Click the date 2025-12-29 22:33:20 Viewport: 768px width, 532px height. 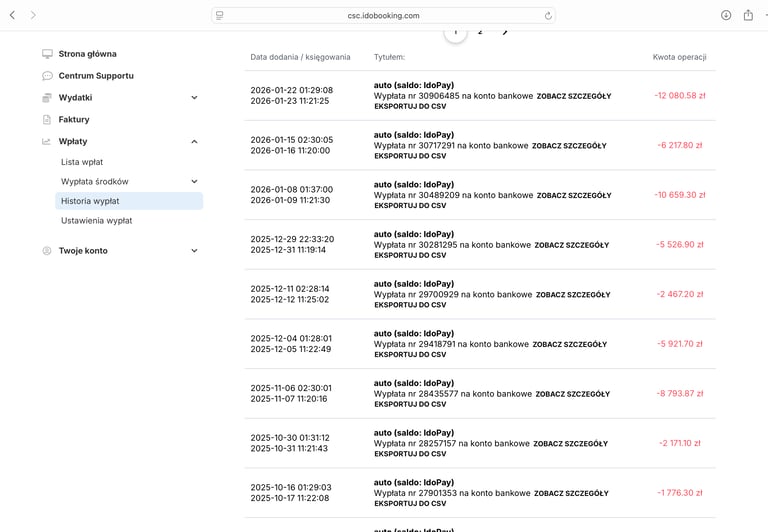[x=292, y=239]
